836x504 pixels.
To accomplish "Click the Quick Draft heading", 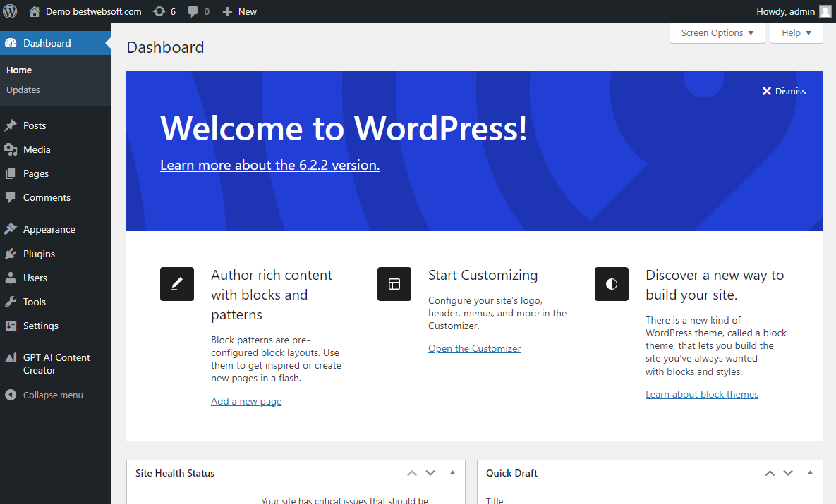I will (x=512, y=473).
